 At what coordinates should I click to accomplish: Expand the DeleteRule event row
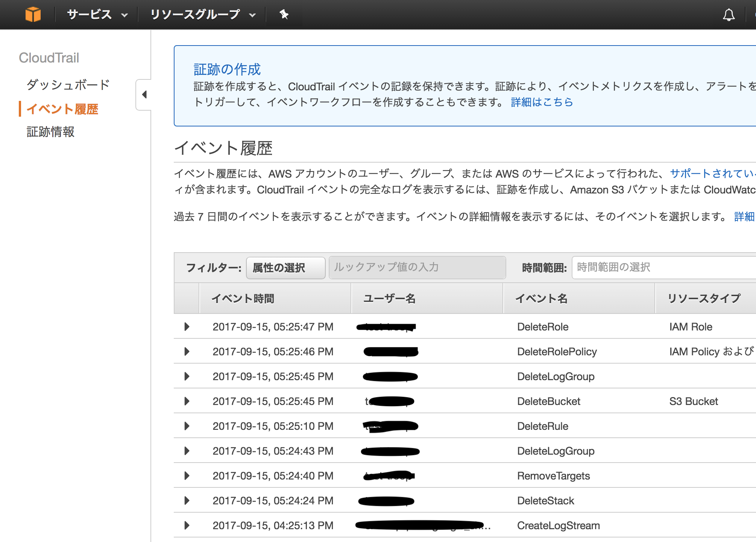(x=187, y=426)
